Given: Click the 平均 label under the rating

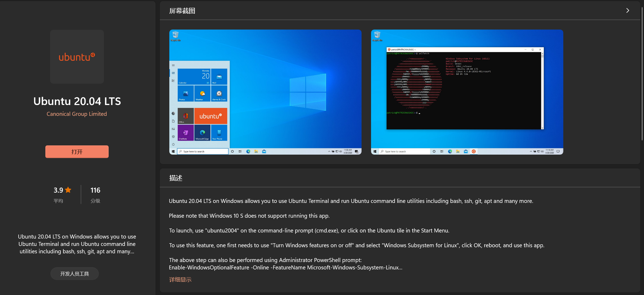Looking at the screenshot, I should click(x=58, y=201).
